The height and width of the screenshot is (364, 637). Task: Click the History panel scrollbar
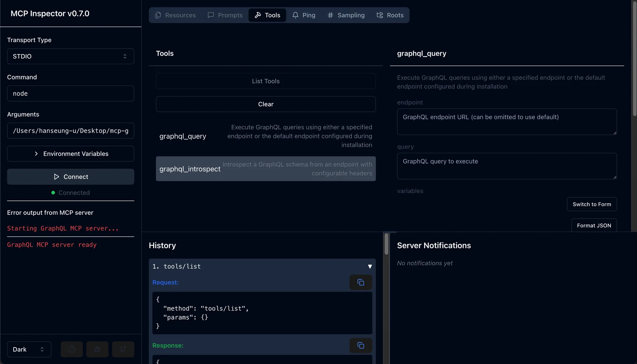pos(386,244)
